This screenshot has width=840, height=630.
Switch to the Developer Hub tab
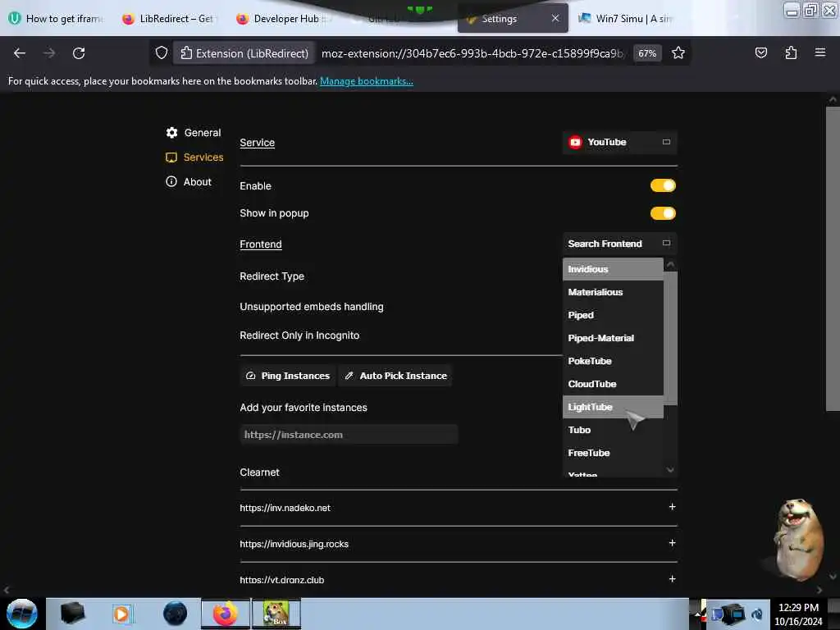point(281,19)
